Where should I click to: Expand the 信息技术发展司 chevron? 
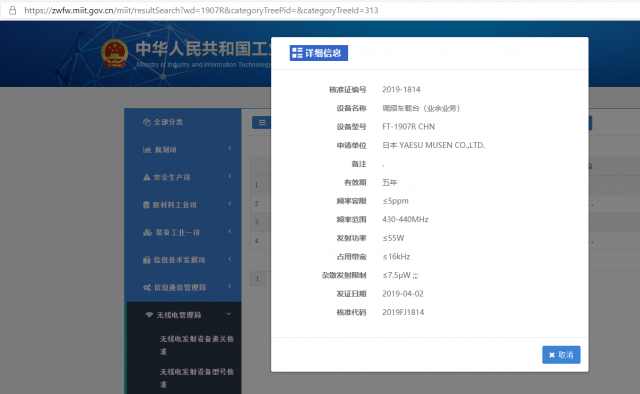230,259
